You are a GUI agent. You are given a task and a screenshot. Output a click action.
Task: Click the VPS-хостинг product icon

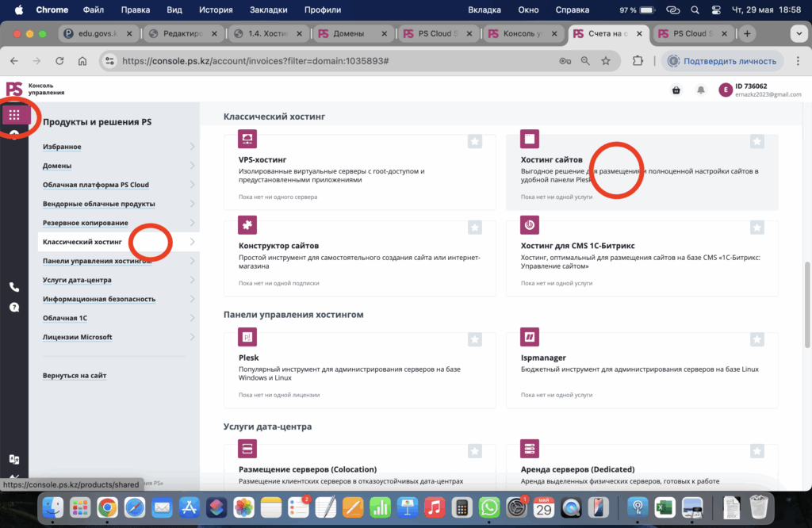click(247, 140)
